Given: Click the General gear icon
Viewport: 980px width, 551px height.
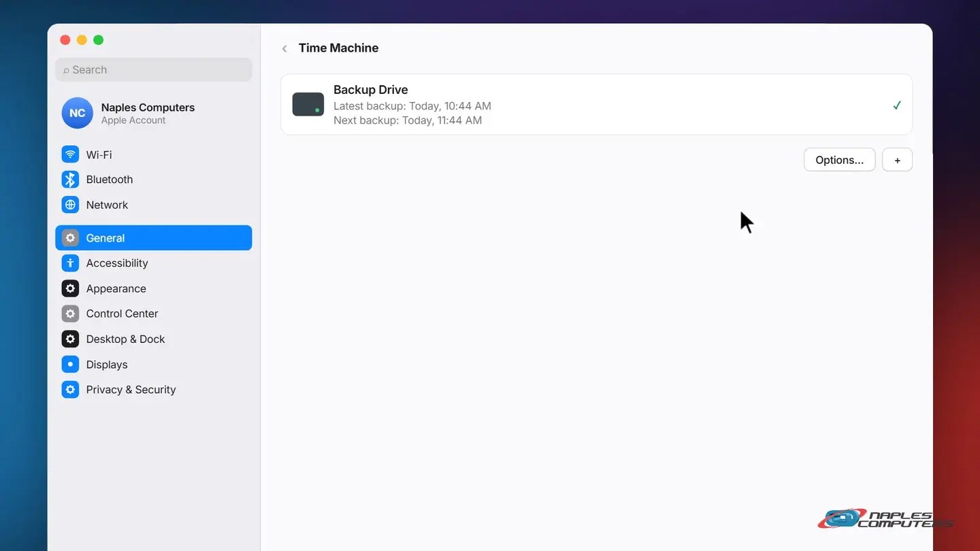Looking at the screenshot, I should [x=70, y=238].
